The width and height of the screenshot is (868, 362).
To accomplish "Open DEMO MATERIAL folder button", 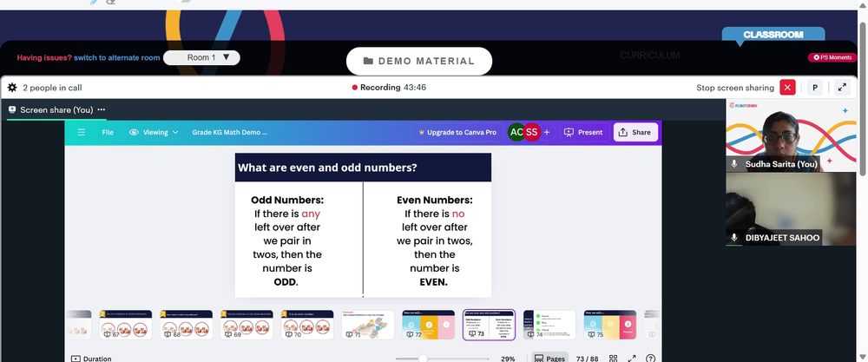I will click(x=419, y=61).
